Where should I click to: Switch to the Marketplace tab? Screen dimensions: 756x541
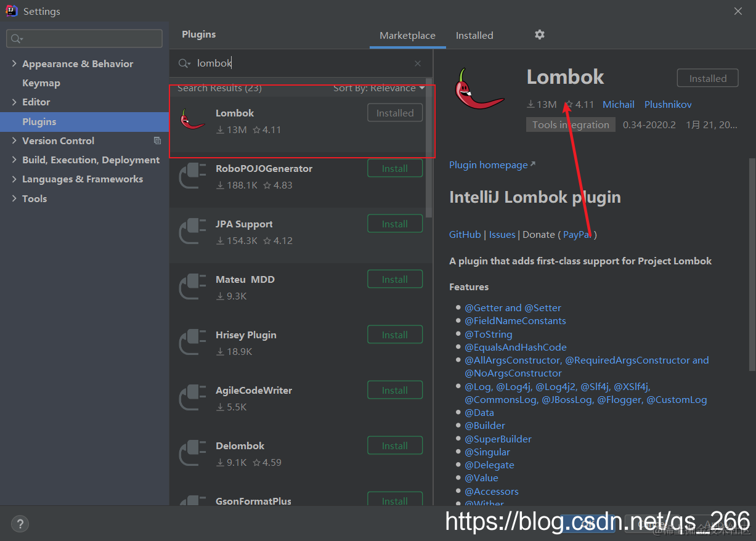407,35
